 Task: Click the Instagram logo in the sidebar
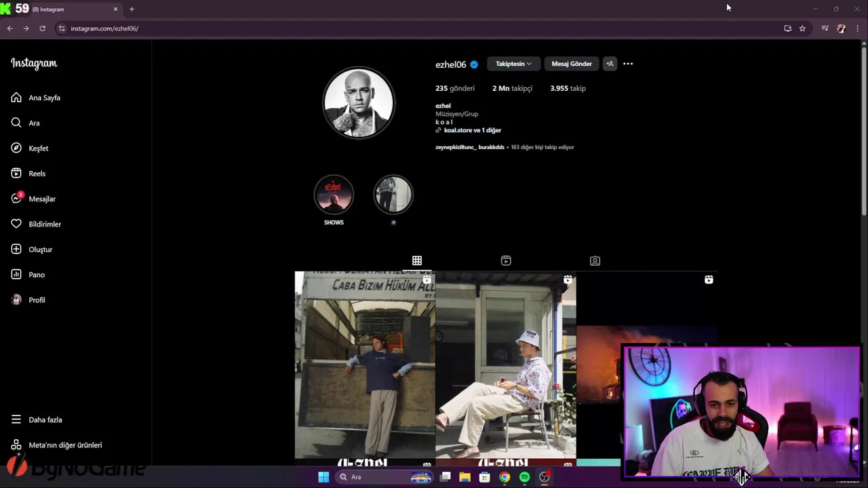[34, 63]
